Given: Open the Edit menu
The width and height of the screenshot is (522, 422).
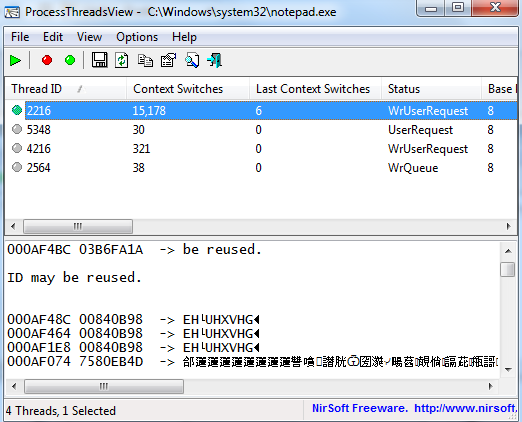Looking at the screenshot, I should (53, 37).
